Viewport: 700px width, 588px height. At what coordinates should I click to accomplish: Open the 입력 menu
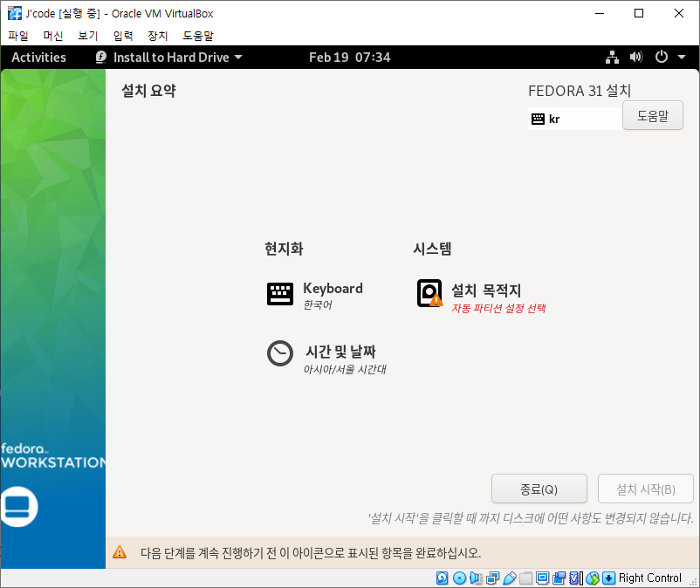[x=123, y=36]
